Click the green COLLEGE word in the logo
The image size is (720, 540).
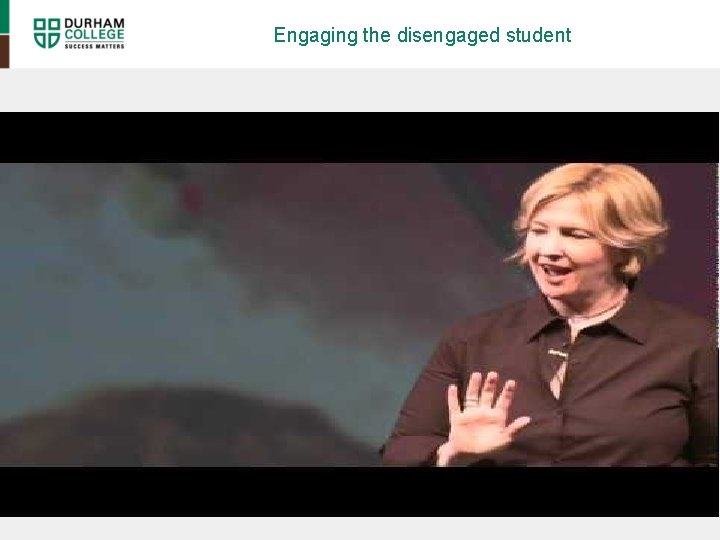[x=94, y=34]
